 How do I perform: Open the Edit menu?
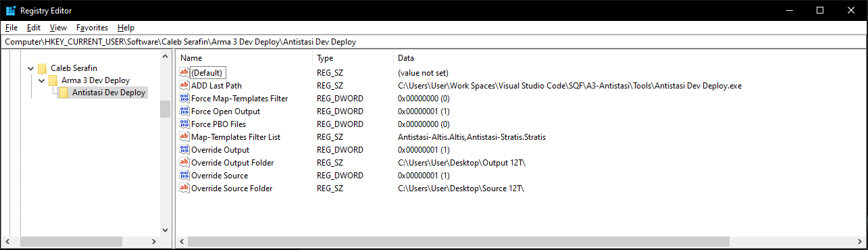pyautogui.click(x=34, y=28)
